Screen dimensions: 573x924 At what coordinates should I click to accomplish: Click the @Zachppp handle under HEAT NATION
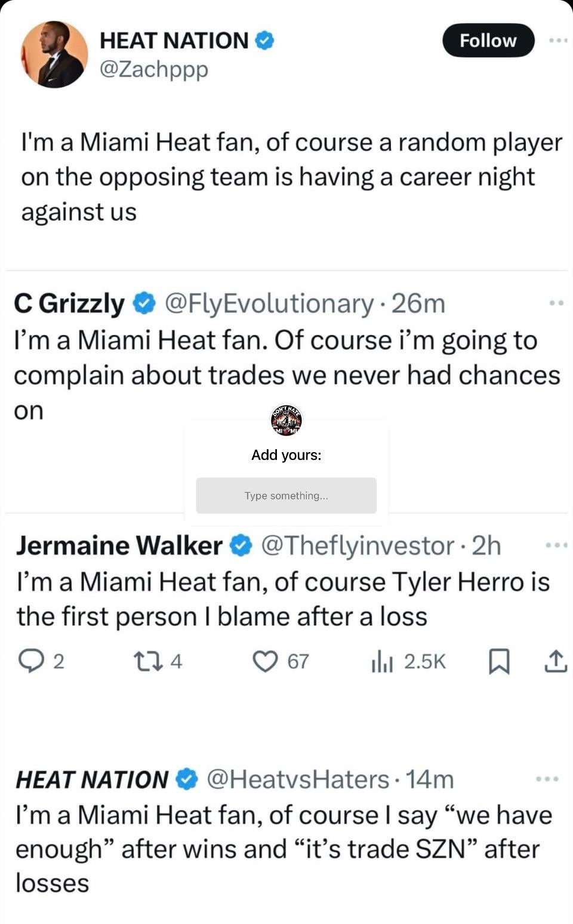pos(154,69)
